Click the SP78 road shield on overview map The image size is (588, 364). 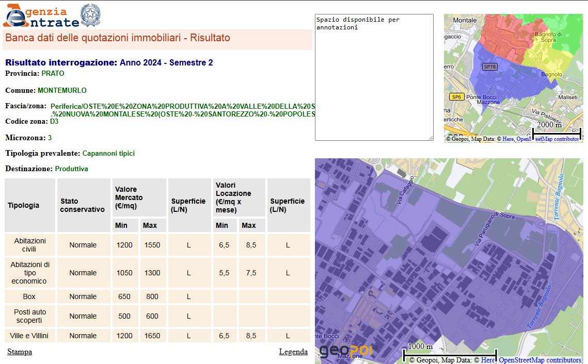489,67
